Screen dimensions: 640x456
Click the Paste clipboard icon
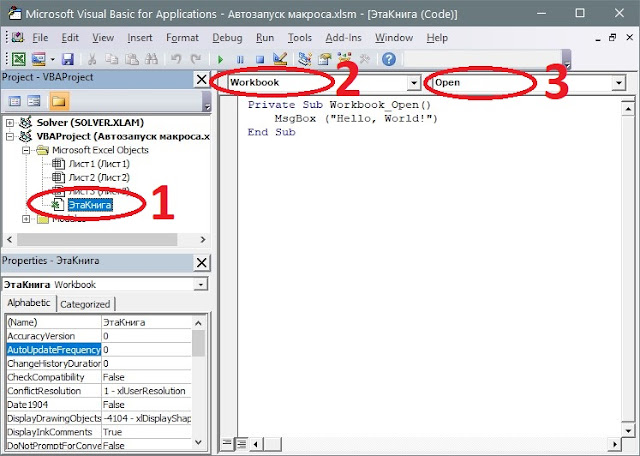131,59
